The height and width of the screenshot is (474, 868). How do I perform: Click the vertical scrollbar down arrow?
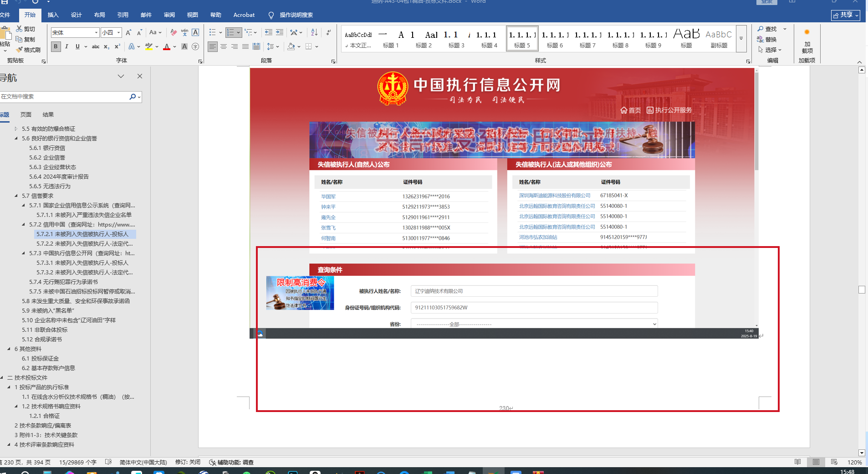pos(862,453)
